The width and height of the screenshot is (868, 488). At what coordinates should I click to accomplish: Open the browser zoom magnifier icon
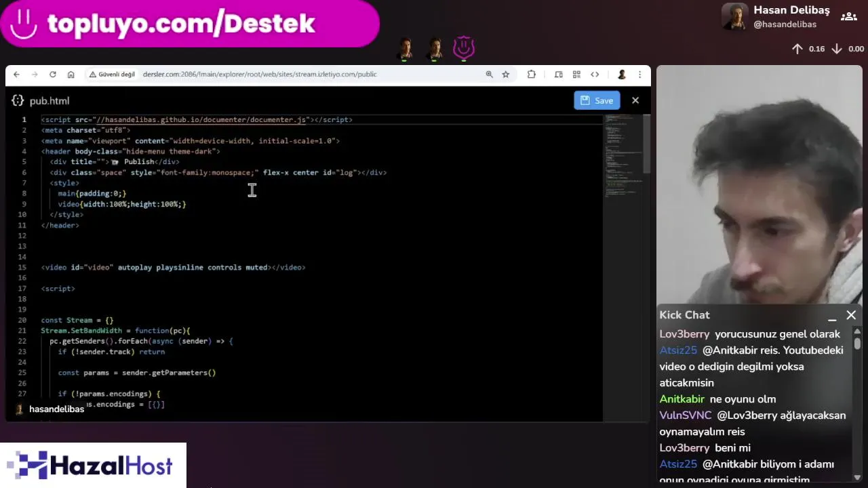point(489,75)
